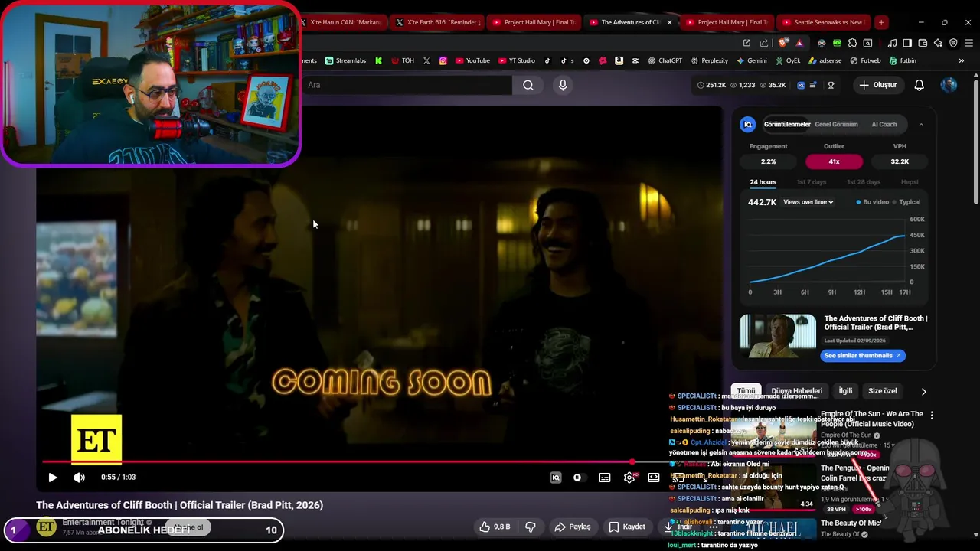Viewport: 980px width, 551px height.
Task: Open options menu for Empire Of The Sun video
Action: [932, 415]
